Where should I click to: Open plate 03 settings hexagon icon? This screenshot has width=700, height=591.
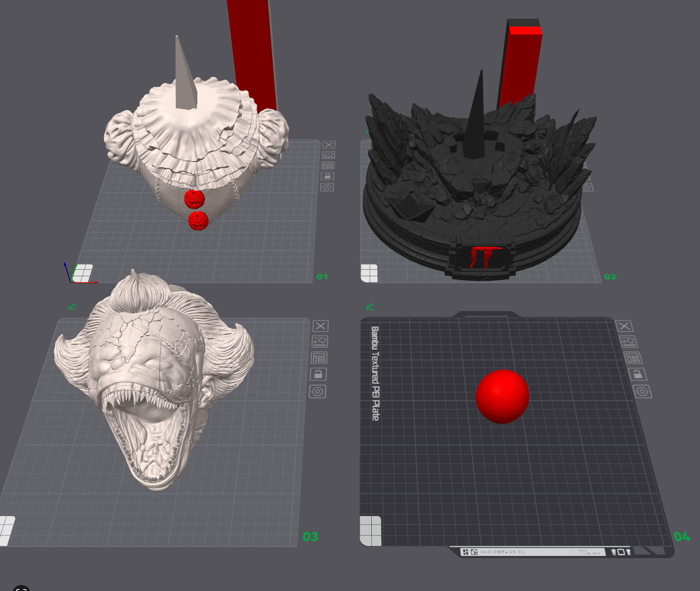point(318,391)
